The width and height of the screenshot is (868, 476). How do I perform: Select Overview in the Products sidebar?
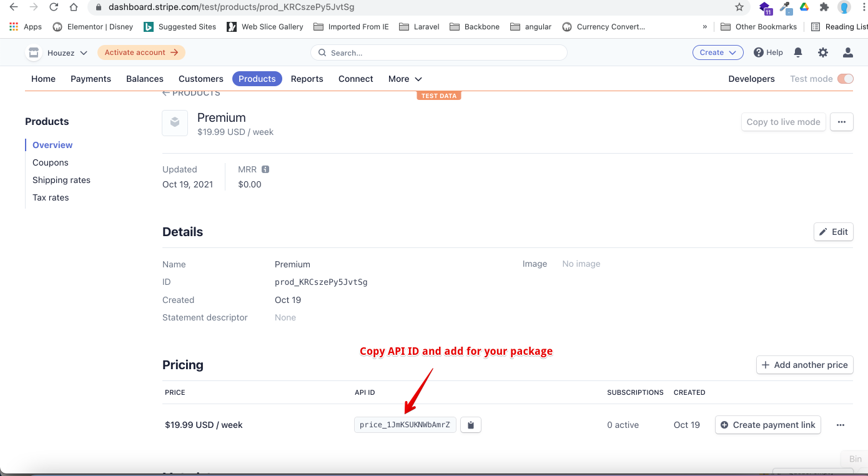[52, 145]
